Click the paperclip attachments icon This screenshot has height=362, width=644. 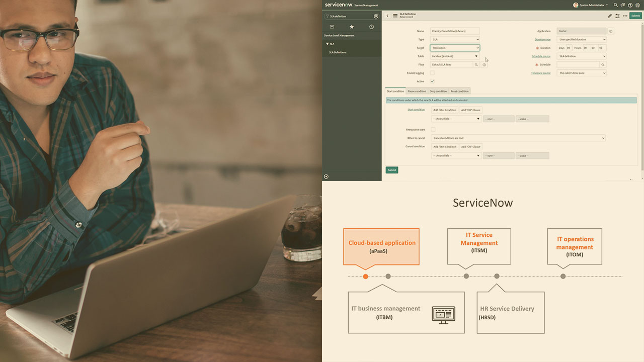610,16
